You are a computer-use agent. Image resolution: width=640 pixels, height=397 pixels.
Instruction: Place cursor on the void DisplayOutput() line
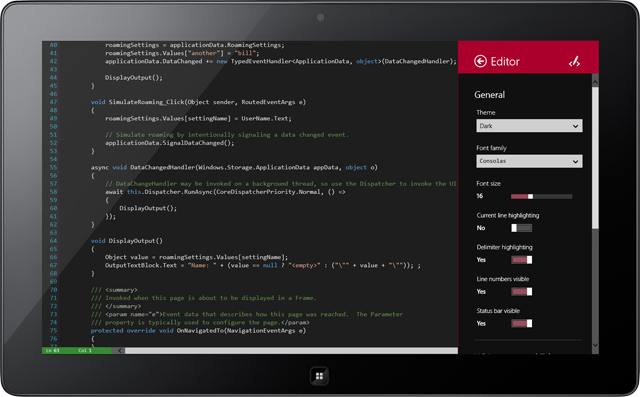[x=127, y=241]
